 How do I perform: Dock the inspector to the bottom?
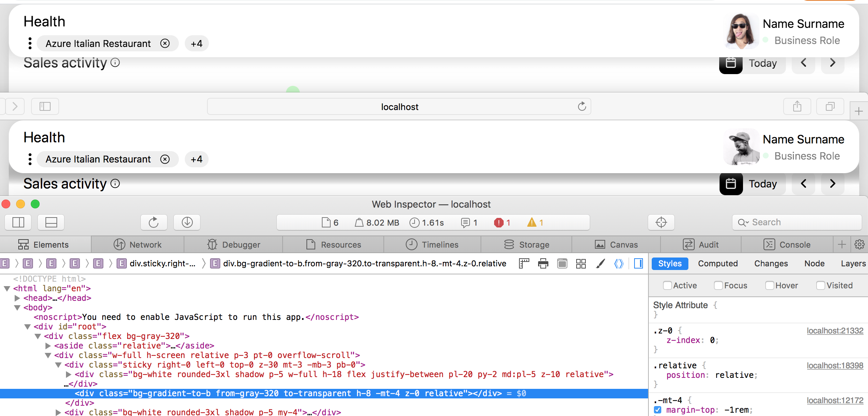51,222
